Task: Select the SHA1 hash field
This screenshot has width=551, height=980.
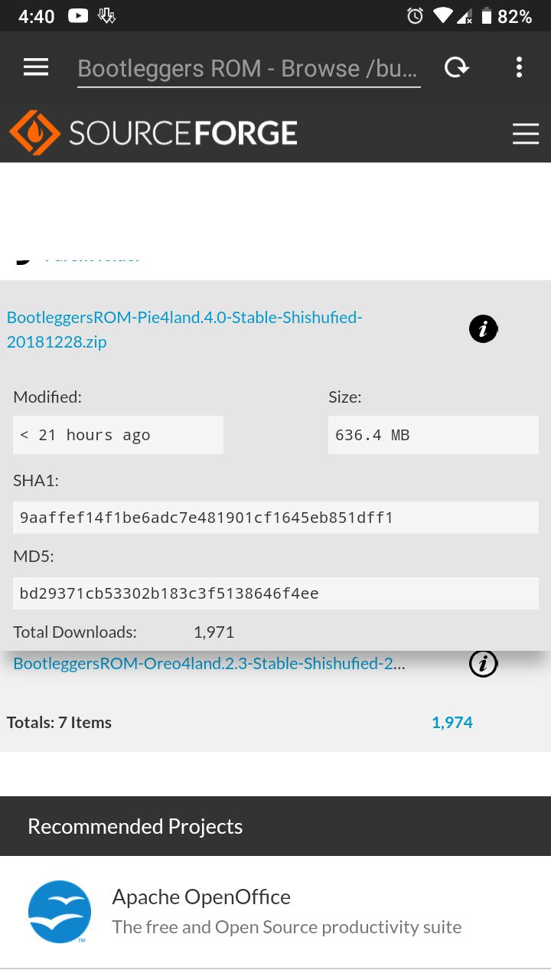Action: (x=275, y=518)
